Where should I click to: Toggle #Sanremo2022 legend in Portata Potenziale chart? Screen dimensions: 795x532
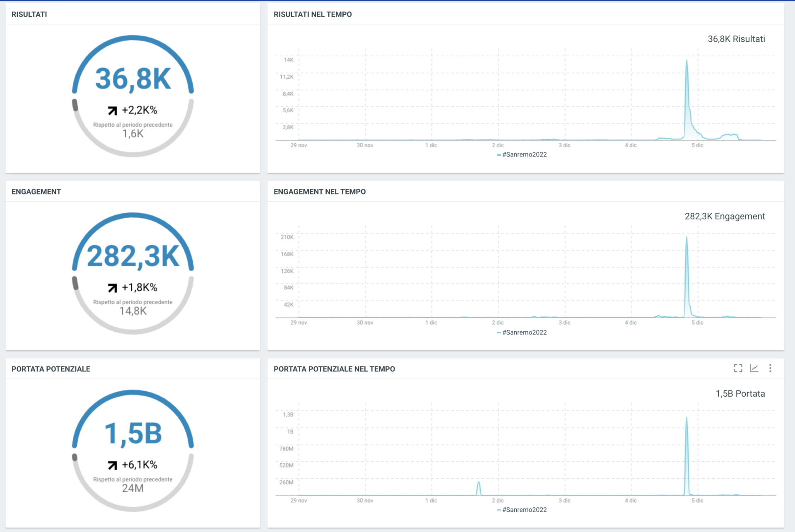pyautogui.click(x=522, y=510)
